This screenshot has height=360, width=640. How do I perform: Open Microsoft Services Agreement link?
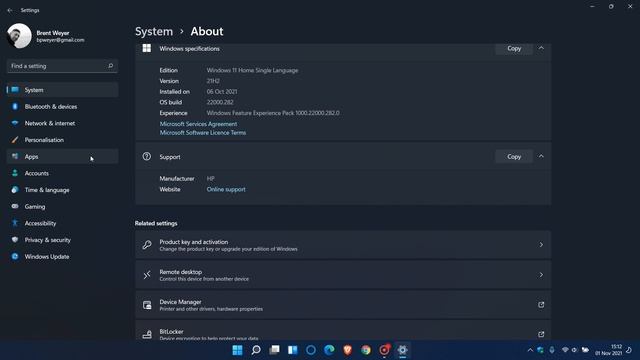[x=198, y=124]
